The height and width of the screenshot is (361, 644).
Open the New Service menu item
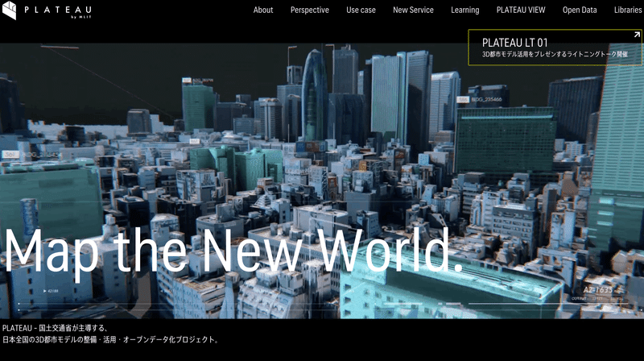pos(413,10)
